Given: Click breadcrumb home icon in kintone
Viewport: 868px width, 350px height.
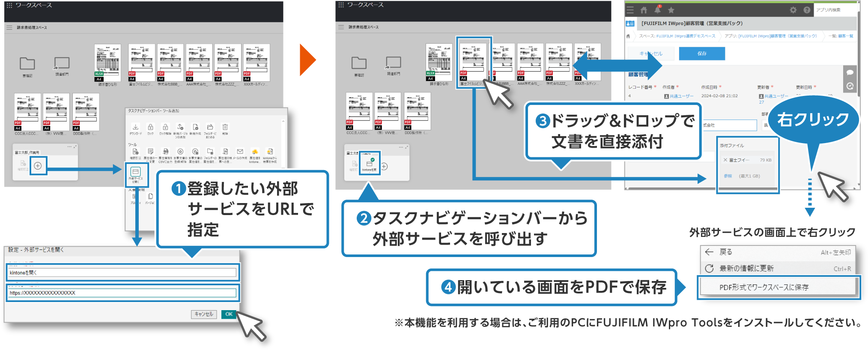Looking at the screenshot, I should point(628,36).
